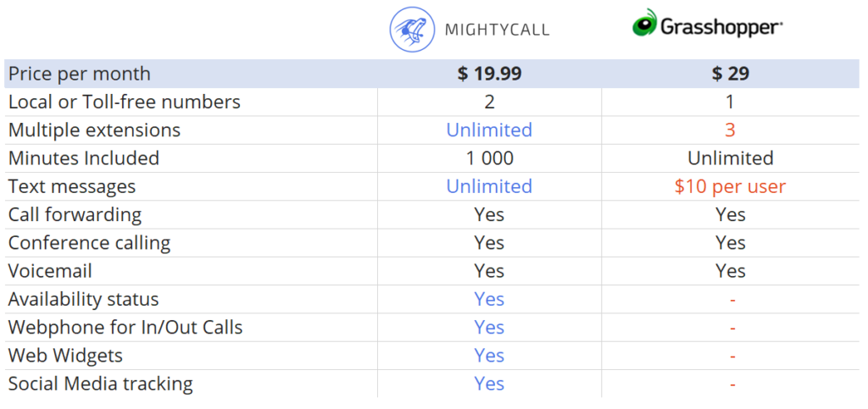Click the blue Unlimited under Multiple extensions
The image size is (868, 409).
tap(489, 130)
